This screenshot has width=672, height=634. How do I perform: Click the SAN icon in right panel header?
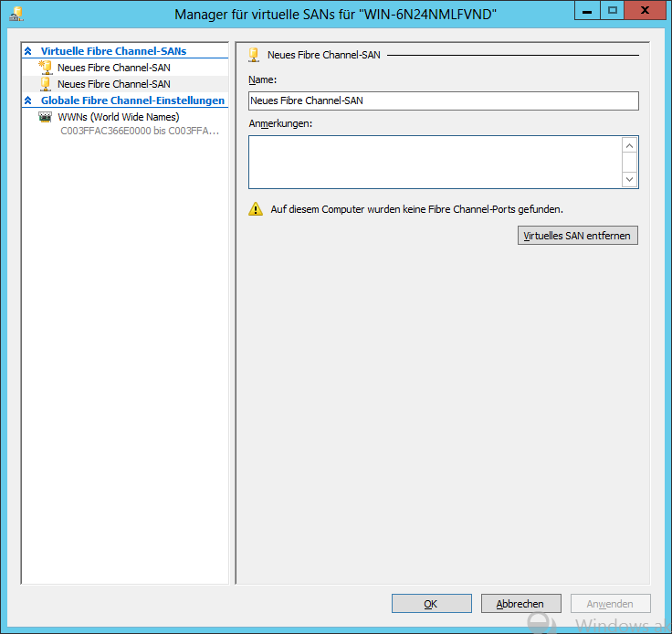(254, 55)
